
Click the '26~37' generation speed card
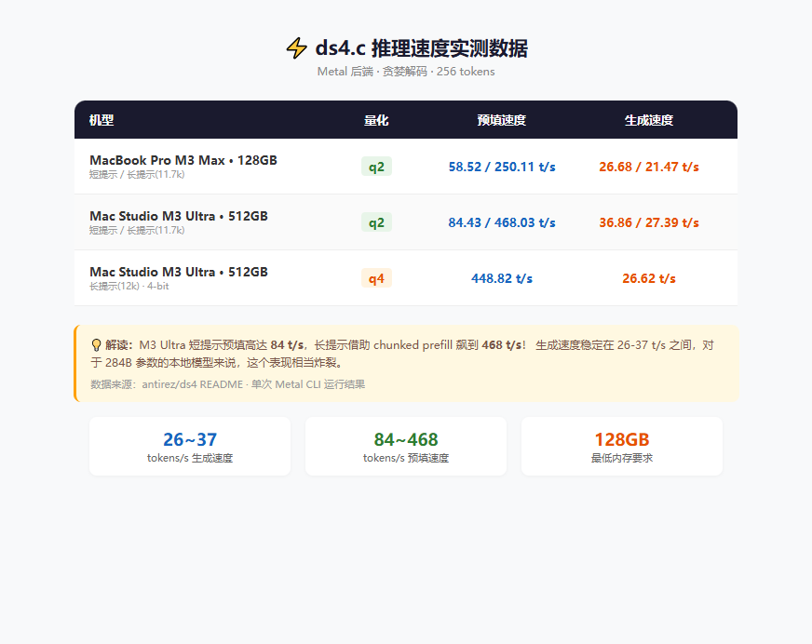190,447
